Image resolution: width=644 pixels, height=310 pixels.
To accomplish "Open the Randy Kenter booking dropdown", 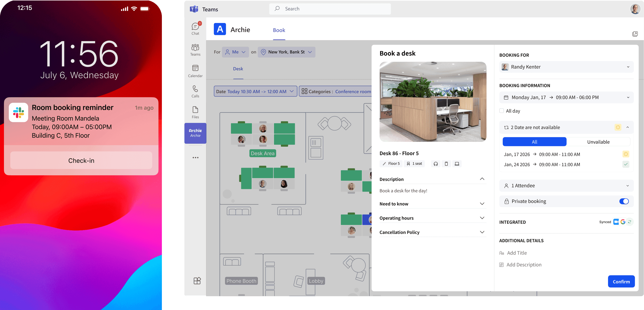I will tap(566, 67).
